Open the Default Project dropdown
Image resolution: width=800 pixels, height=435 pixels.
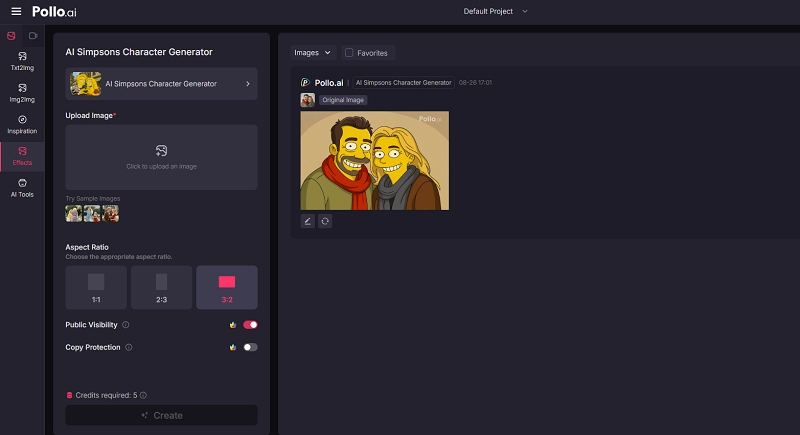[x=495, y=11]
